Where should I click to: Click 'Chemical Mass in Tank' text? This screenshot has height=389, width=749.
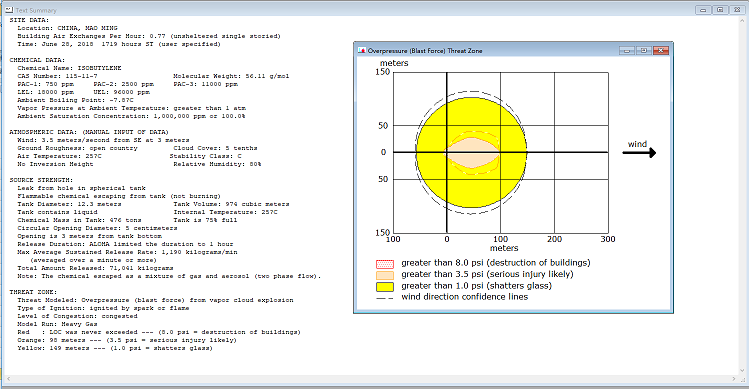[79, 220]
